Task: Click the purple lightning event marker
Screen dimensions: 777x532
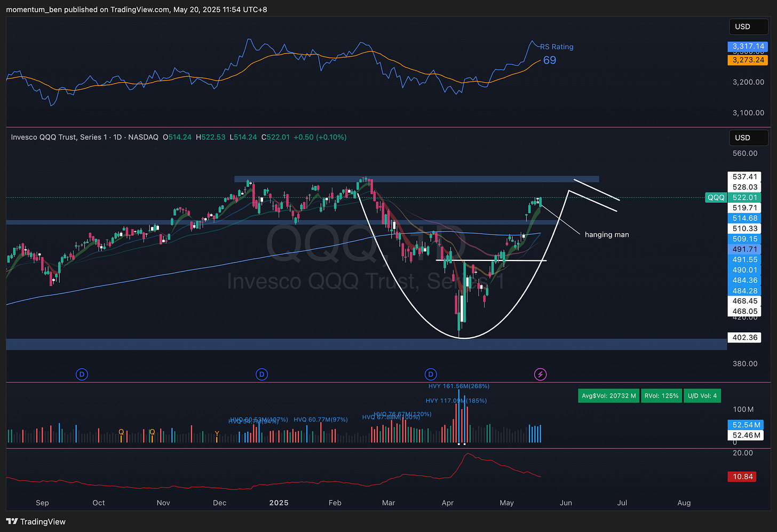Action: [x=540, y=375]
